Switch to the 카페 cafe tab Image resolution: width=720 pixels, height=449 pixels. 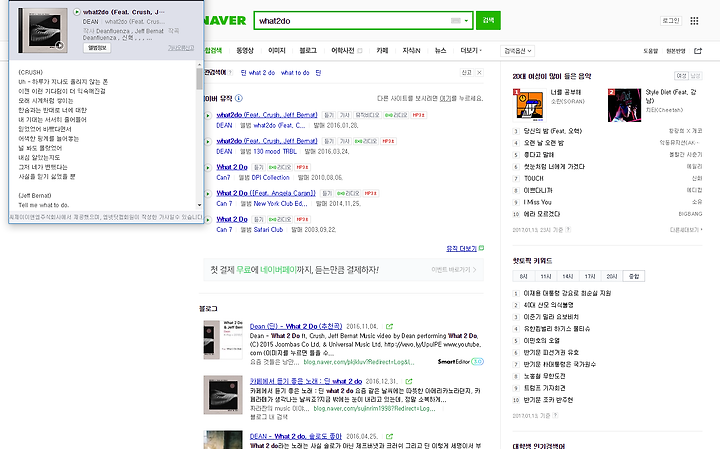point(382,51)
